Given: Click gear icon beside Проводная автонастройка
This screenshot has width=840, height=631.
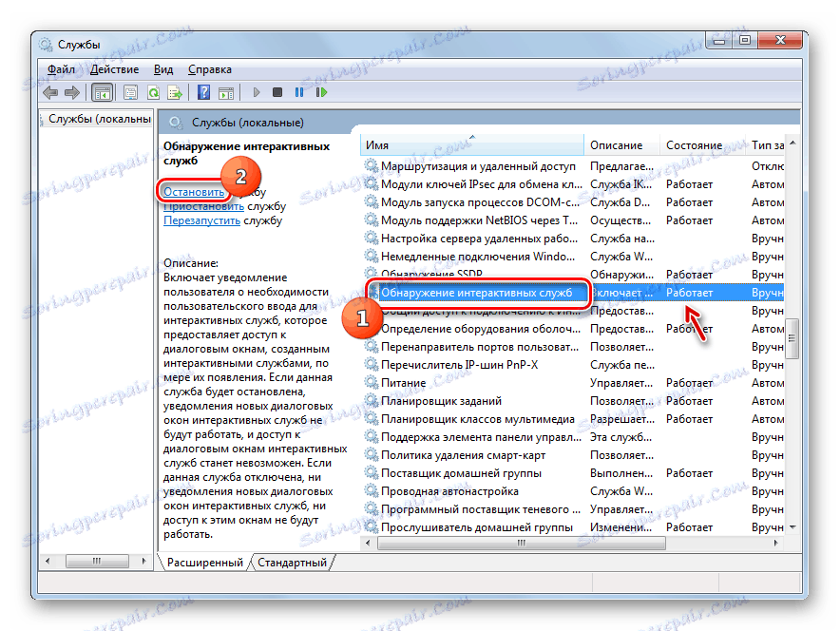Looking at the screenshot, I should pyautogui.click(x=372, y=490).
